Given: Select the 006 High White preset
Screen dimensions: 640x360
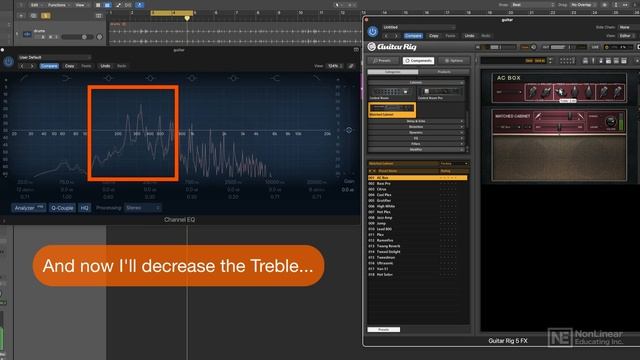Looking at the screenshot, I should pyautogui.click(x=418, y=206).
